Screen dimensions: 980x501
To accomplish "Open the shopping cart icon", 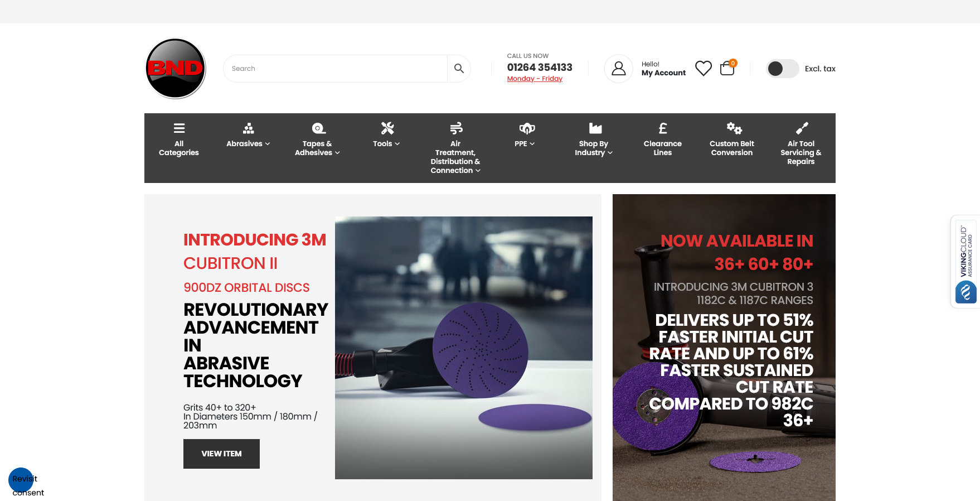I will point(727,69).
